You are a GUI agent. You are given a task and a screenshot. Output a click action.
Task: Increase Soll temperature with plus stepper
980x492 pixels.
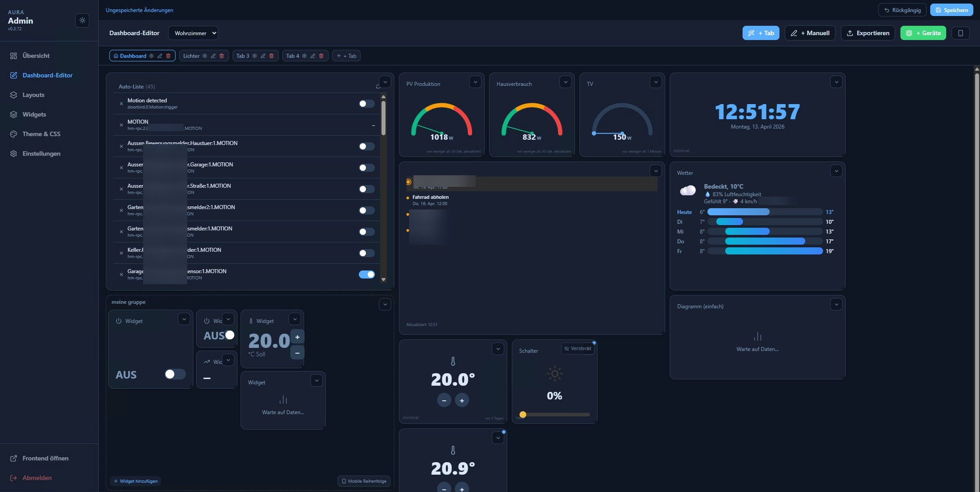pos(297,337)
